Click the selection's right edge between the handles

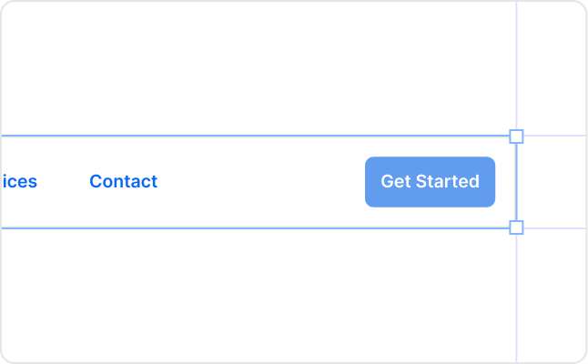click(516, 182)
